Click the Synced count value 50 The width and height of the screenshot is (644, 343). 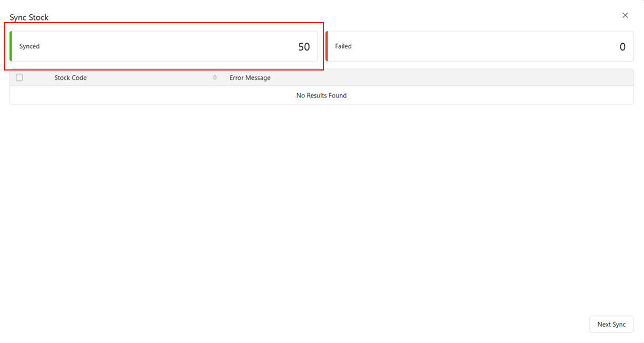tap(304, 47)
